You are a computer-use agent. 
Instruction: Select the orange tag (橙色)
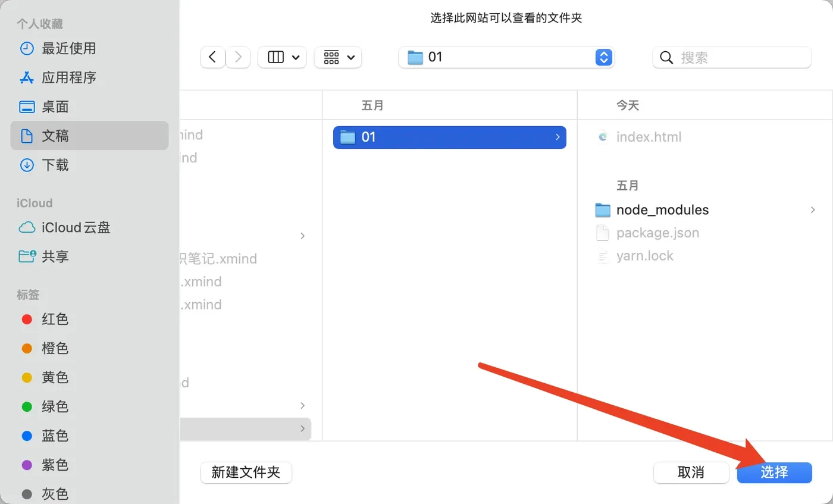tap(89, 348)
